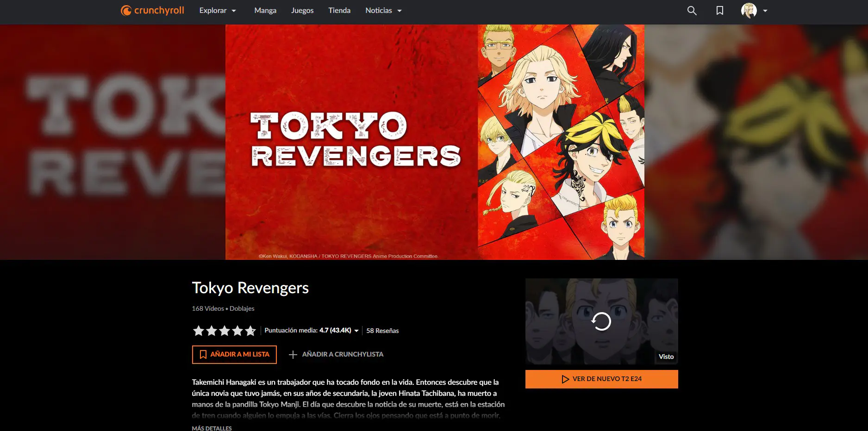The height and width of the screenshot is (431, 868).
Task: Click the plus icon for Crunchylista
Action: [x=293, y=355]
